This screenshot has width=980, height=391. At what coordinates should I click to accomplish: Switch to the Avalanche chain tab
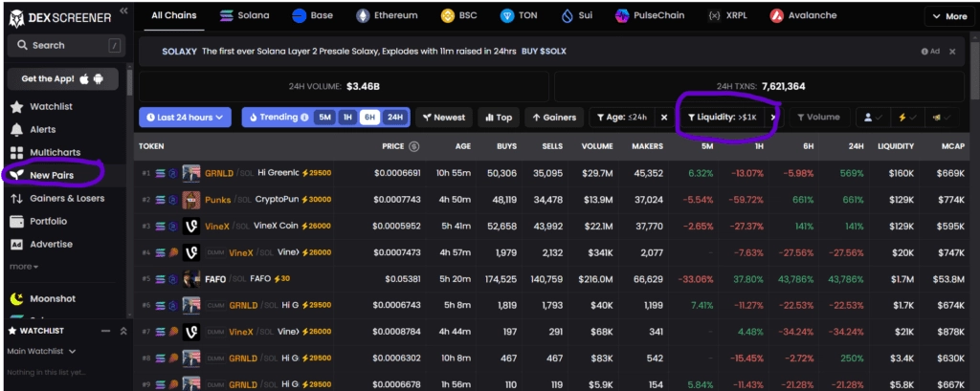(x=804, y=15)
